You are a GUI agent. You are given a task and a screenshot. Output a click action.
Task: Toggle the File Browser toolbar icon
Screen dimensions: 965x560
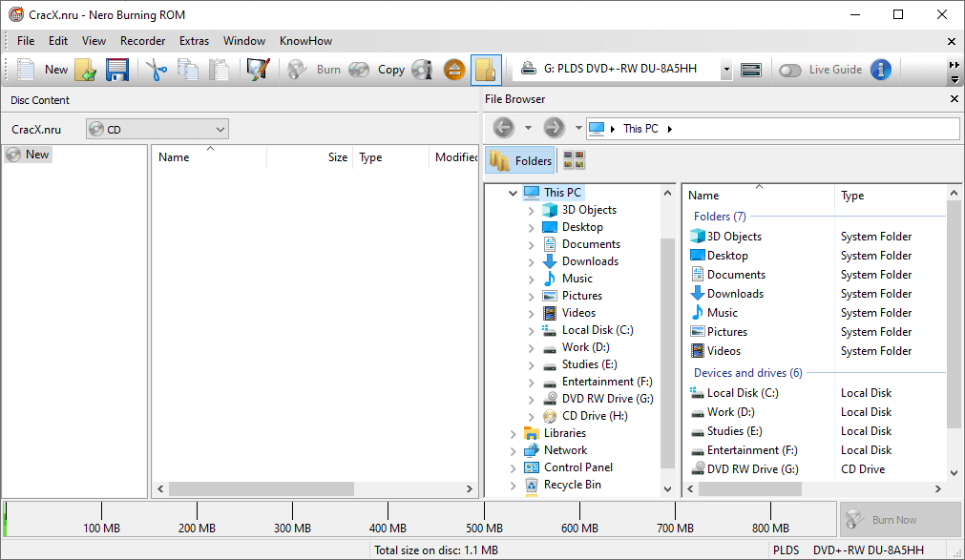(486, 70)
